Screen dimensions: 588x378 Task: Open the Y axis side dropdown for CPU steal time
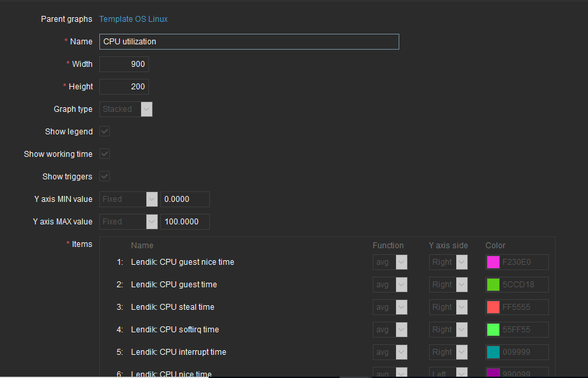[448, 307]
